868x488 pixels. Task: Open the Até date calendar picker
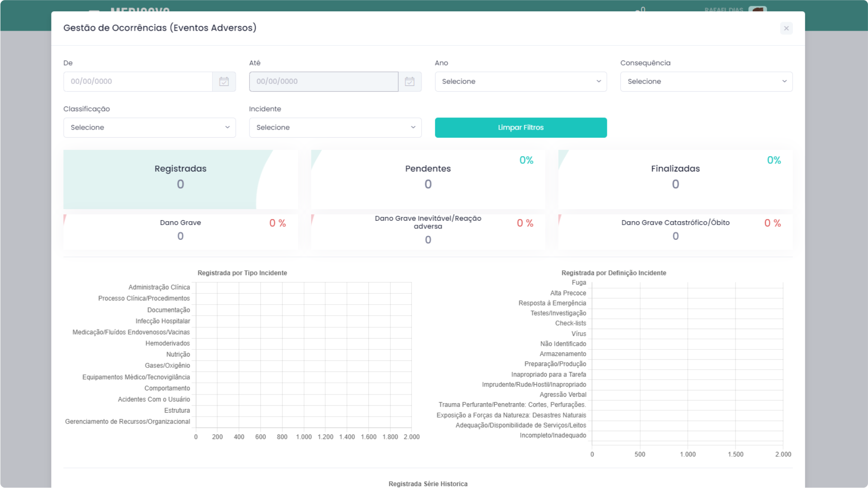pos(409,82)
